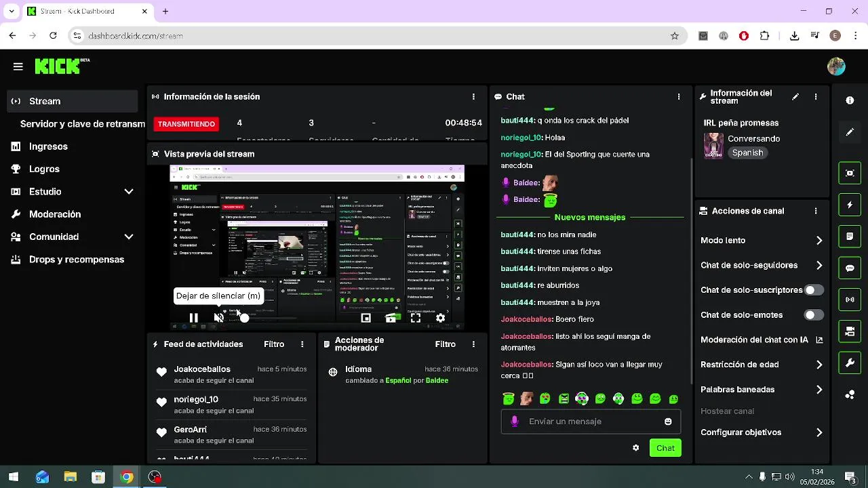Open Moderación del chat con IA link

point(761,340)
